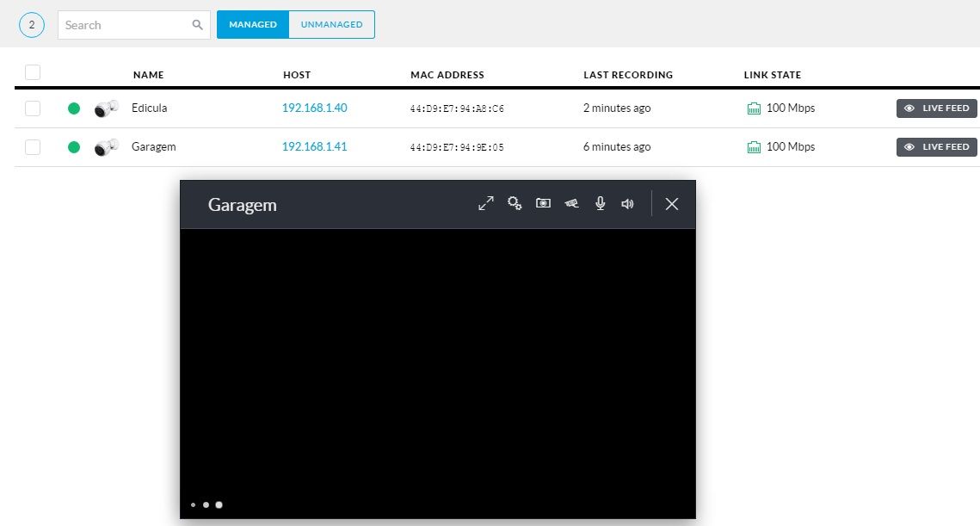Tick the select-all header checkbox
The height and width of the screenshot is (526, 980).
33,72
